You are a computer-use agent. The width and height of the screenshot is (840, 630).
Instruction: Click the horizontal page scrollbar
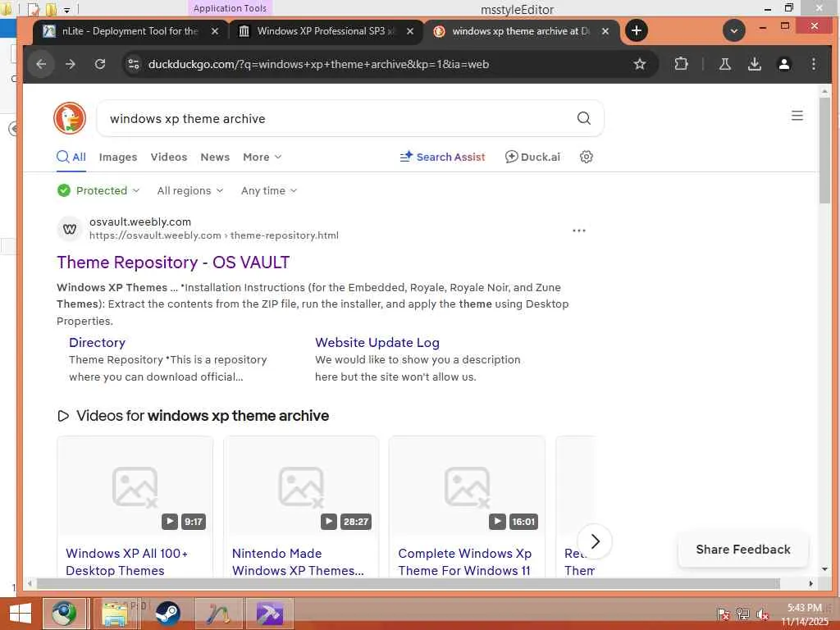(x=407, y=583)
